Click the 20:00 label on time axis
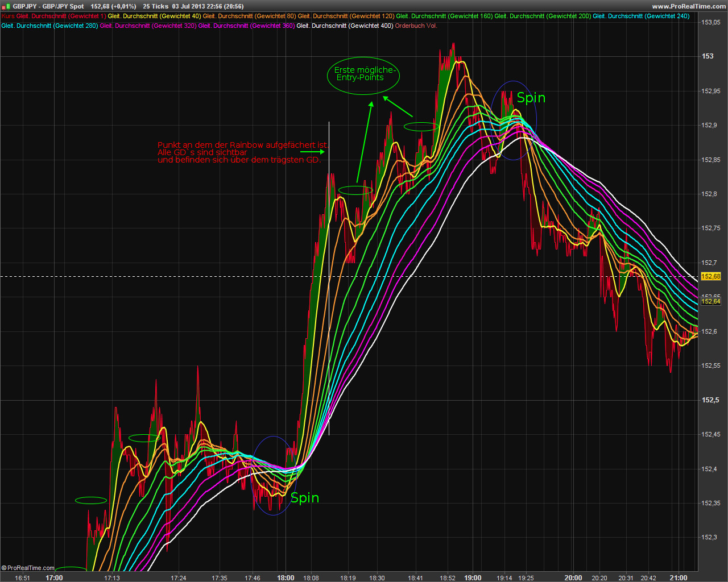Screen dimensions: 728x582 (x=573, y=578)
